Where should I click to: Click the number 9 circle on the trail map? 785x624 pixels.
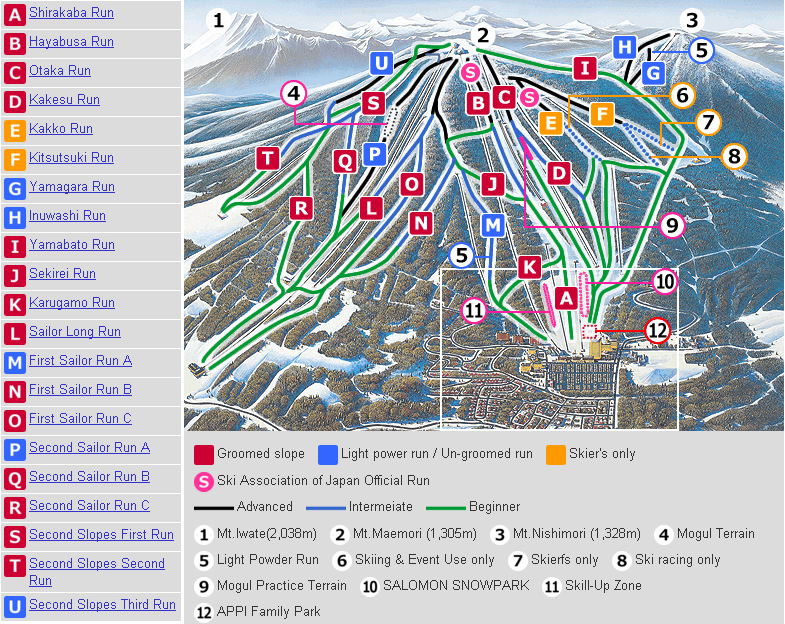click(x=672, y=226)
